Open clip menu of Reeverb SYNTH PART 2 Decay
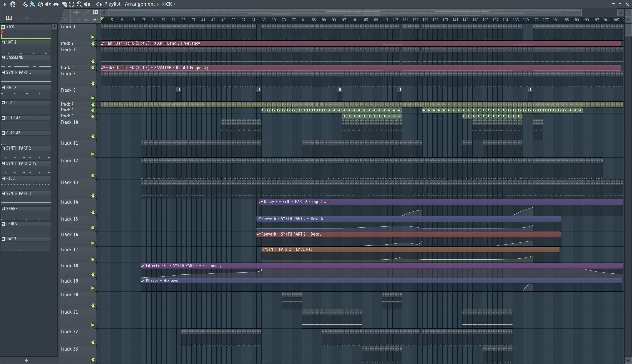Screen dimensions: 632x364 [259, 234]
